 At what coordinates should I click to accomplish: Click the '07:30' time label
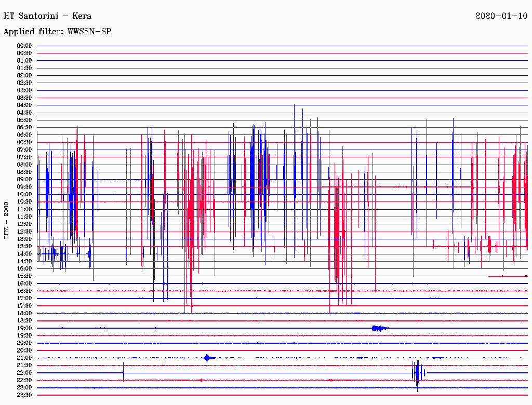click(24, 157)
